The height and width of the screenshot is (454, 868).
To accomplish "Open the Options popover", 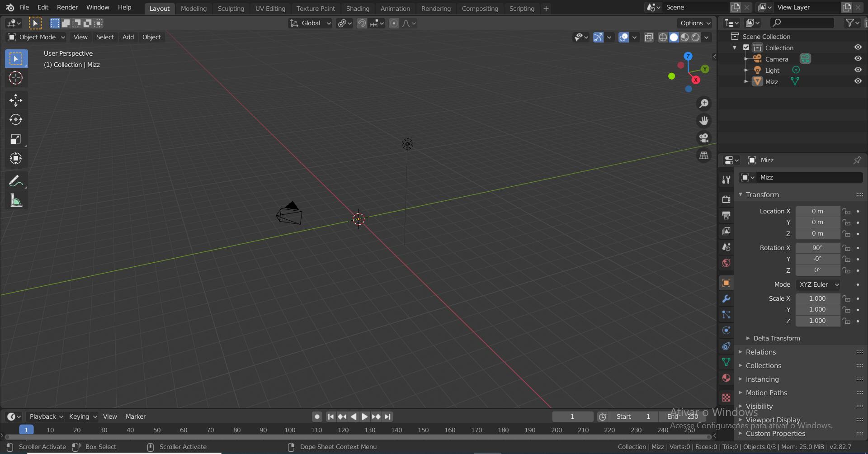I will click(694, 23).
